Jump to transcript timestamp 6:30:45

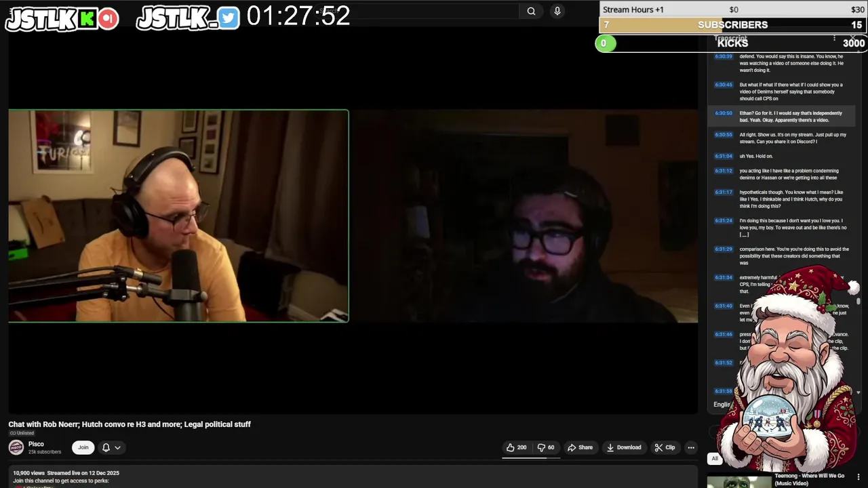click(724, 85)
